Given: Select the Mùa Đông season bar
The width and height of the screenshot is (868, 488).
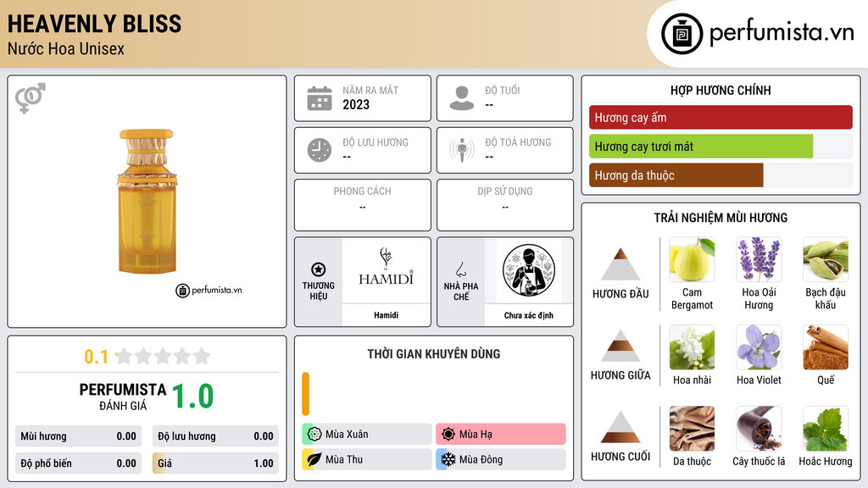Looking at the screenshot, I should point(501,459).
